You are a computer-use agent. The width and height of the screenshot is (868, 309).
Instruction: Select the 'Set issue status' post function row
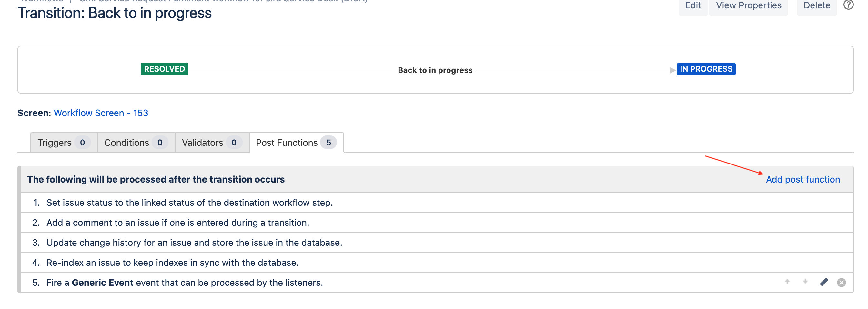point(189,203)
